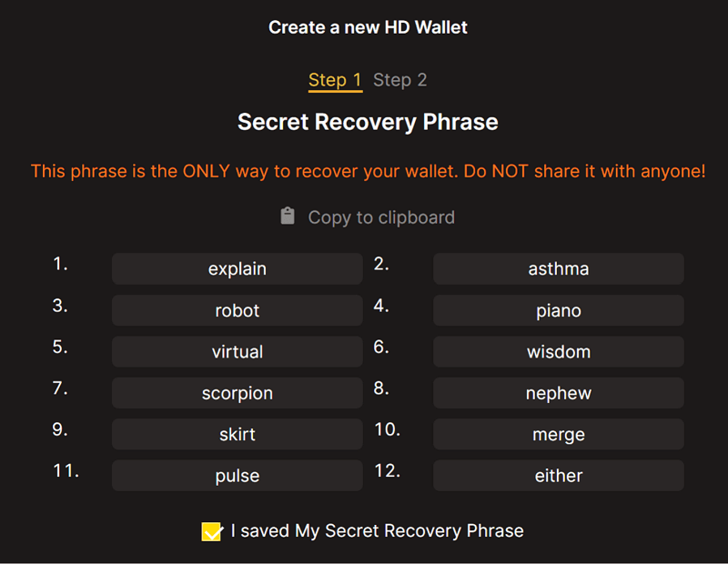728x564 pixels.
Task: Click the orange warning message text
Action: 369,171
